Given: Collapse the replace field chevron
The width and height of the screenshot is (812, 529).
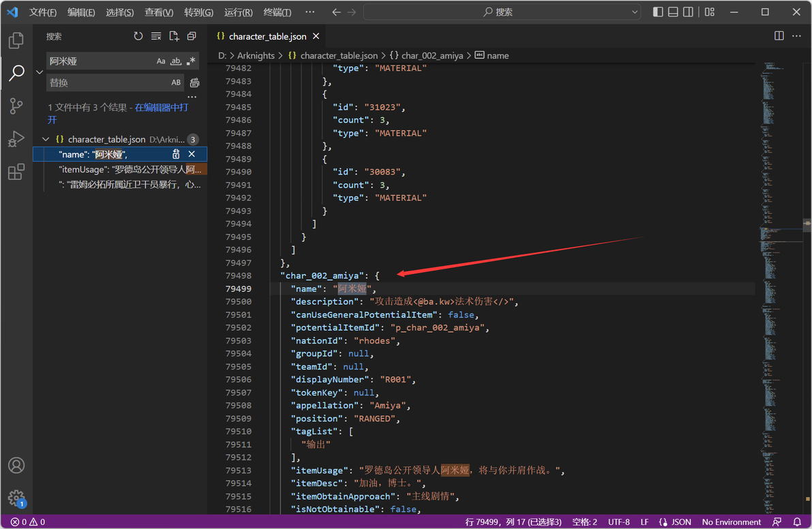Looking at the screenshot, I should point(40,72).
